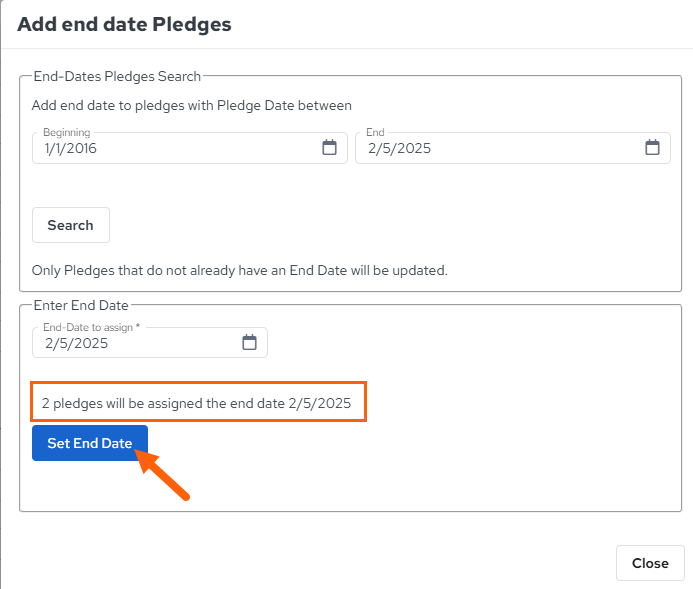Viewport: 693px width, 589px height.
Task: Click the 'Enter End Date' group legend
Action: coord(81,305)
